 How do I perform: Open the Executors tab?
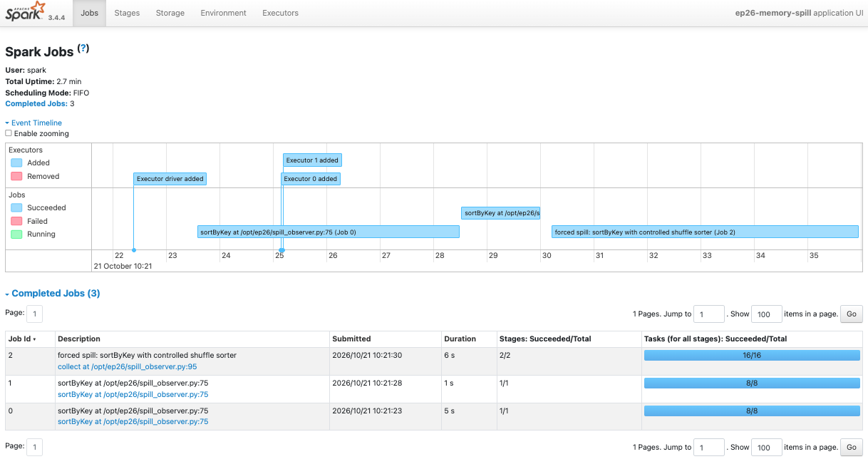280,13
